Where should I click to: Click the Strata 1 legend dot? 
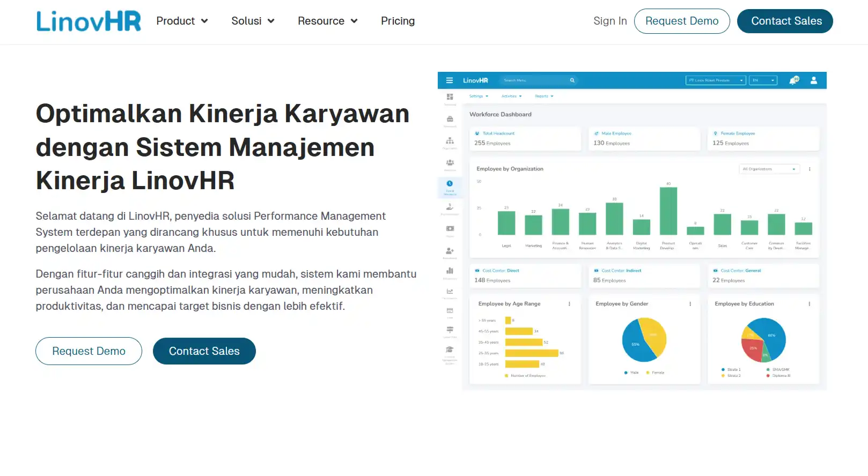point(723,370)
